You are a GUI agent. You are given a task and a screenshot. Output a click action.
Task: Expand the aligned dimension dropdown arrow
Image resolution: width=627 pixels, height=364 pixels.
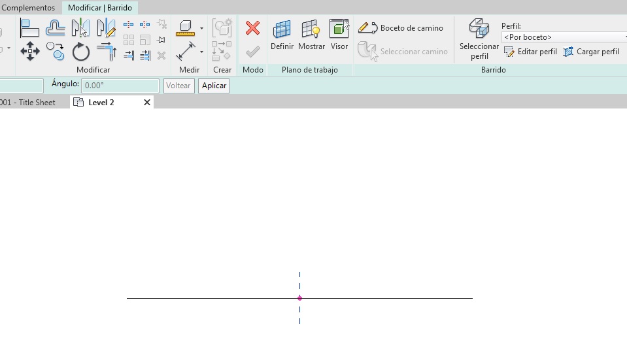point(201,52)
